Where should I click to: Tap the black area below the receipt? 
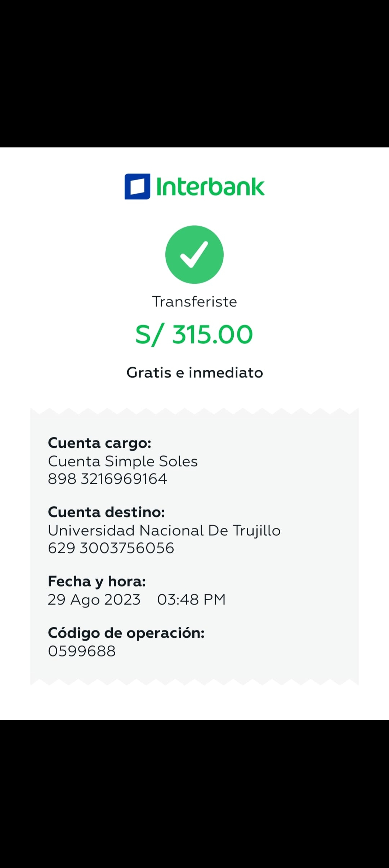click(x=194, y=793)
